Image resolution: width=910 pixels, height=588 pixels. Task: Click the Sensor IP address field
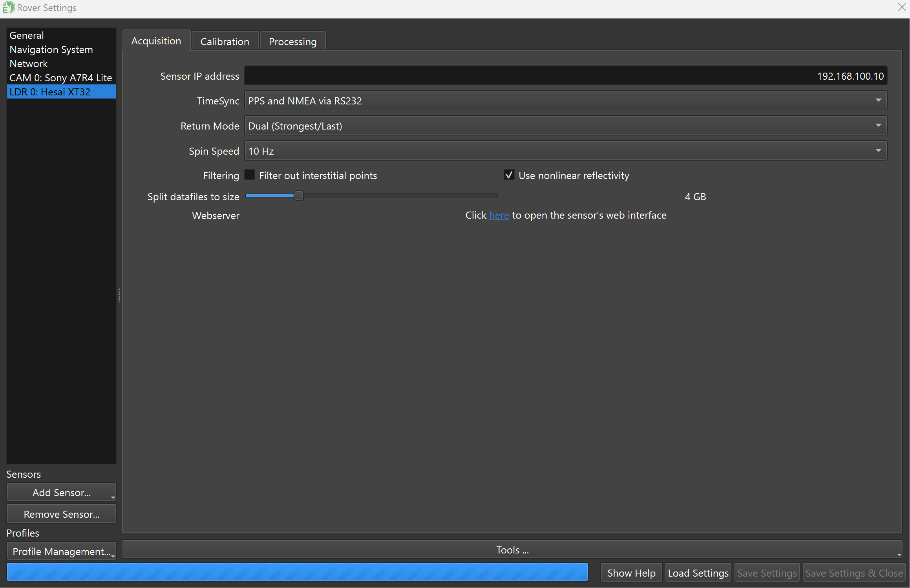[565, 76]
